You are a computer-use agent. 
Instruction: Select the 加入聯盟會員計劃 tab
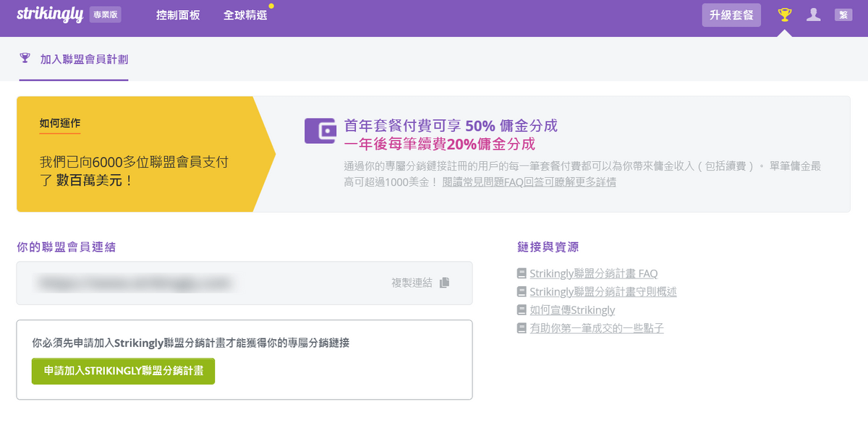coord(74,59)
